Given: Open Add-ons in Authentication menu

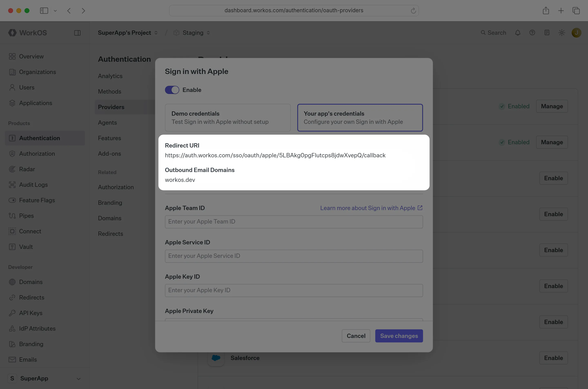Looking at the screenshot, I should click(109, 154).
